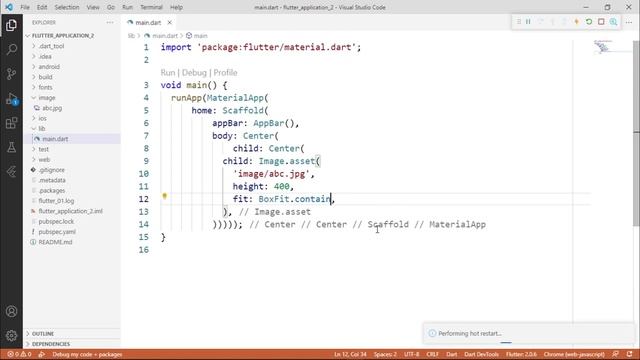The image size is (640, 360).
Task: Open the widget inspector icon in debug toolbar
Action: (x=613, y=22)
